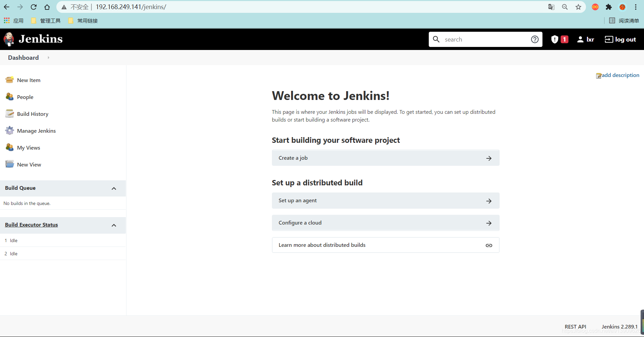The height and width of the screenshot is (337, 644).
Task: Open My Views from sidebar
Action: pyautogui.click(x=29, y=148)
